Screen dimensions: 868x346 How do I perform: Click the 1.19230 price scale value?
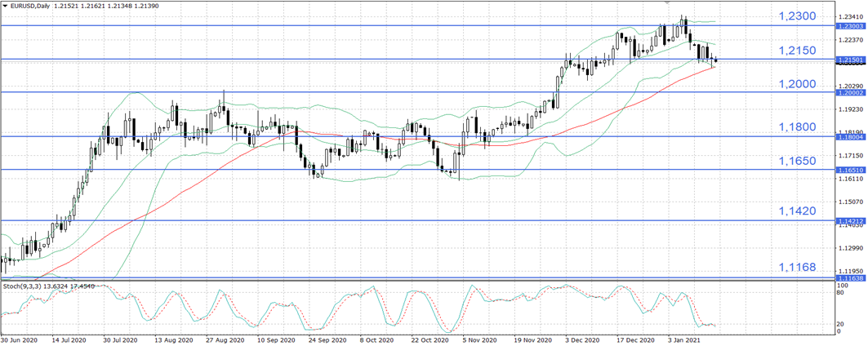852,109
